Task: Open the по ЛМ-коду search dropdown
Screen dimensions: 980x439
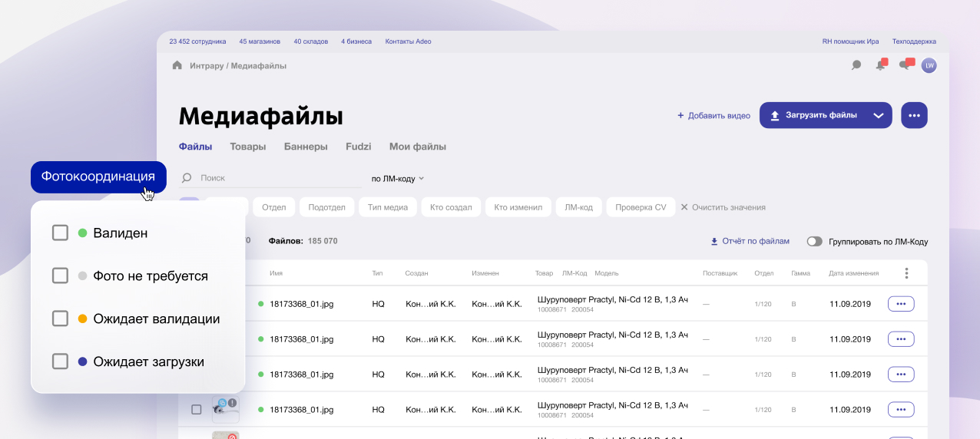Action: 398,178
